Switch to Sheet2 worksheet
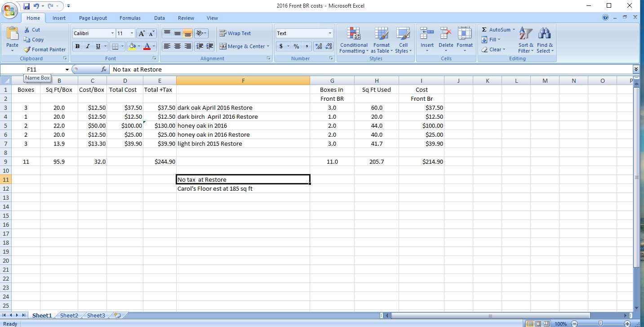The height and width of the screenshot is (327, 644). click(x=69, y=316)
